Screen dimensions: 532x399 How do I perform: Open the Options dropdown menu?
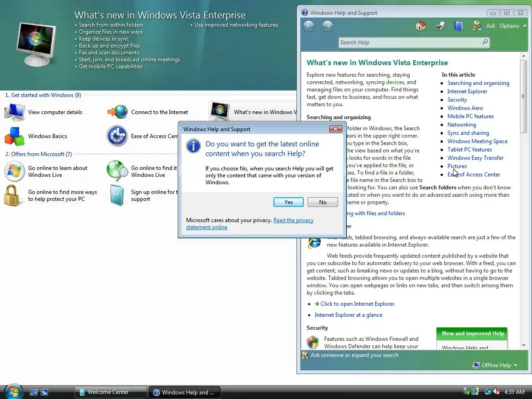(513, 26)
